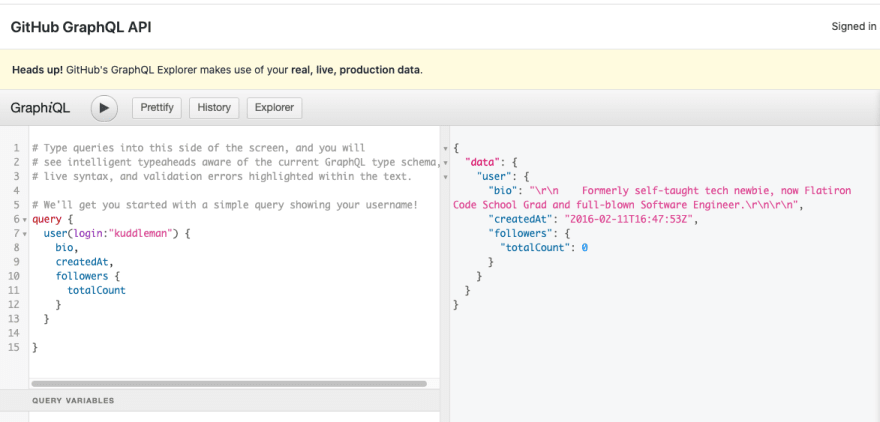The width and height of the screenshot is (880, 422).
Task: Click line number 1 in the gutter
Action: (16, 148)
